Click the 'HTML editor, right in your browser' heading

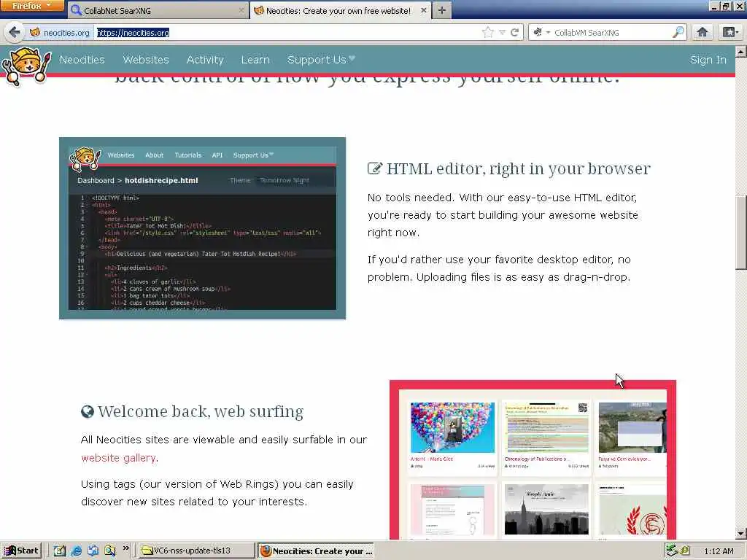pos(519,168)
